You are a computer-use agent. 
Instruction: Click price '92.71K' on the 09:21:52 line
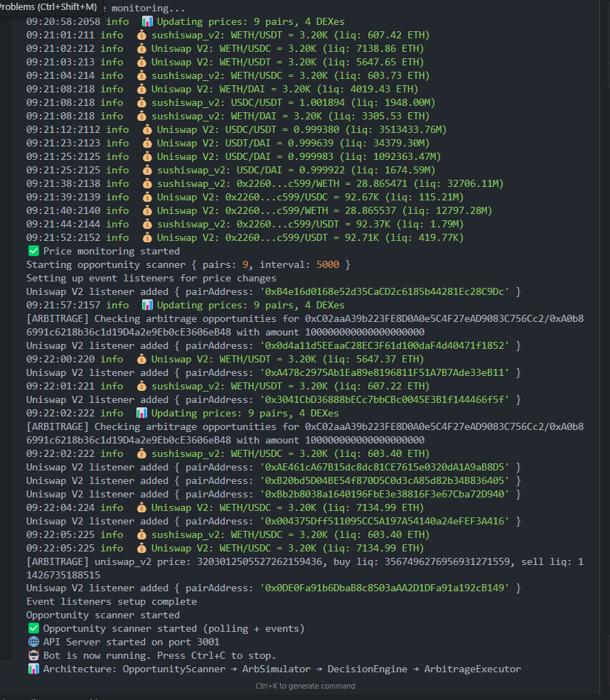362,237
